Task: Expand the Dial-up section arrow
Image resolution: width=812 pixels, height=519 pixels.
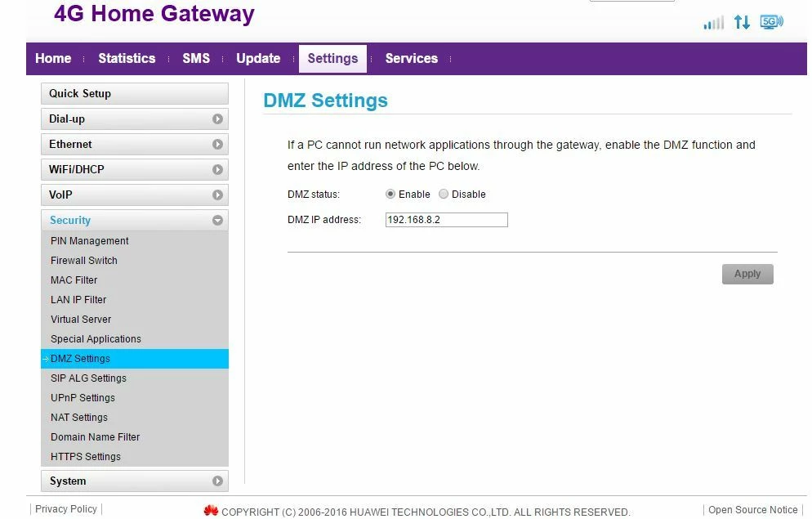Action: tap(217, 119)
